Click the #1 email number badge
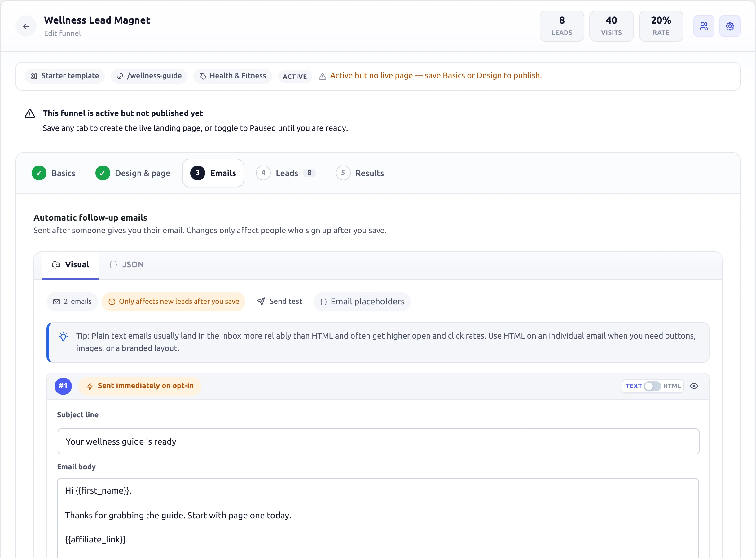The width and height of the screenshot is (756, 558). click(63, 386)
